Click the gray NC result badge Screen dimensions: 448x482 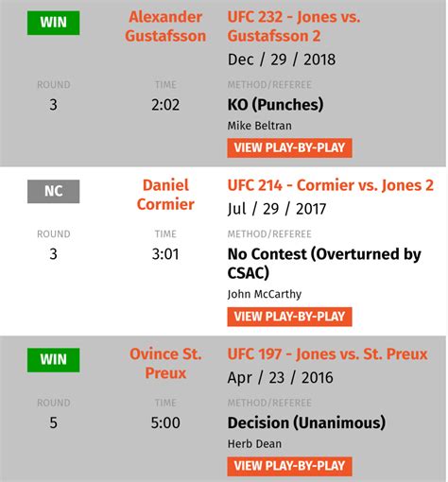pyautogui.click(x=53, y=192)
